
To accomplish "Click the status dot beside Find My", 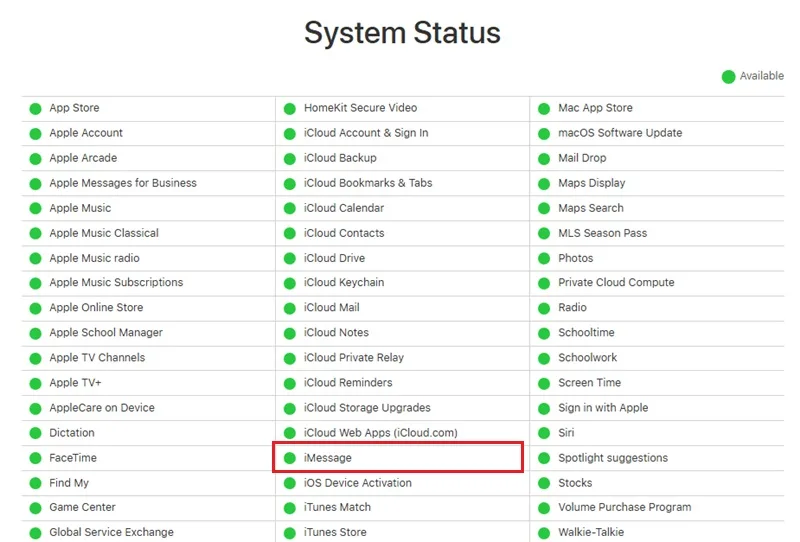I will coord(35,483).
